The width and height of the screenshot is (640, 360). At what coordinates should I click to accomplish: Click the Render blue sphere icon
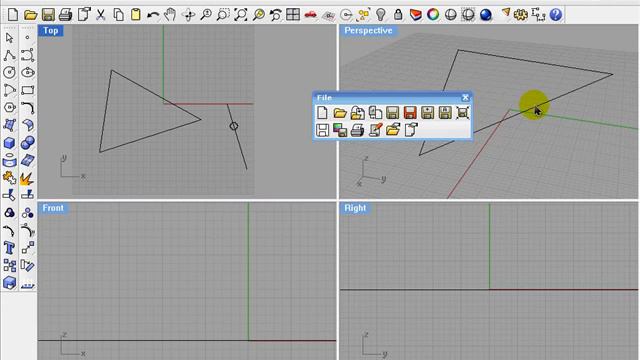tap(486, 15)
